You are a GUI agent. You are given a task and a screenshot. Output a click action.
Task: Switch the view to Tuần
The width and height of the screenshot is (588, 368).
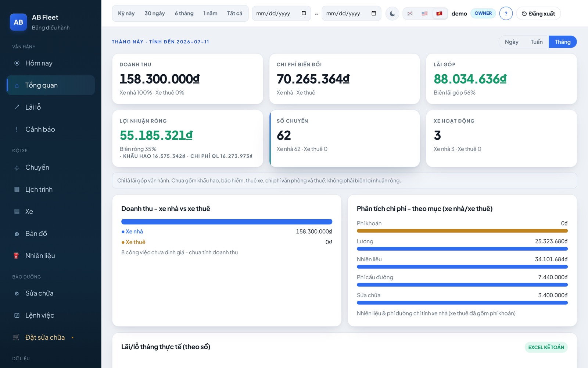coord(537,42)
